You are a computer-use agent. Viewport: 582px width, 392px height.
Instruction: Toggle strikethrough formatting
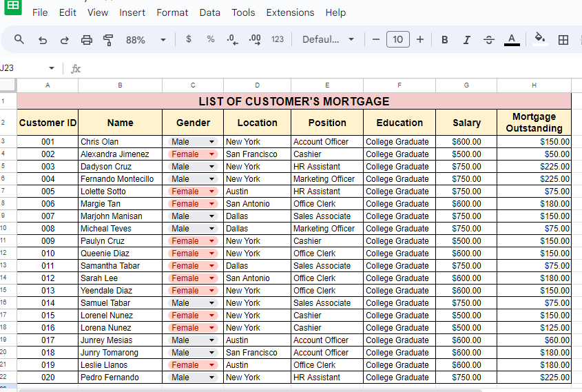[489, 40]
